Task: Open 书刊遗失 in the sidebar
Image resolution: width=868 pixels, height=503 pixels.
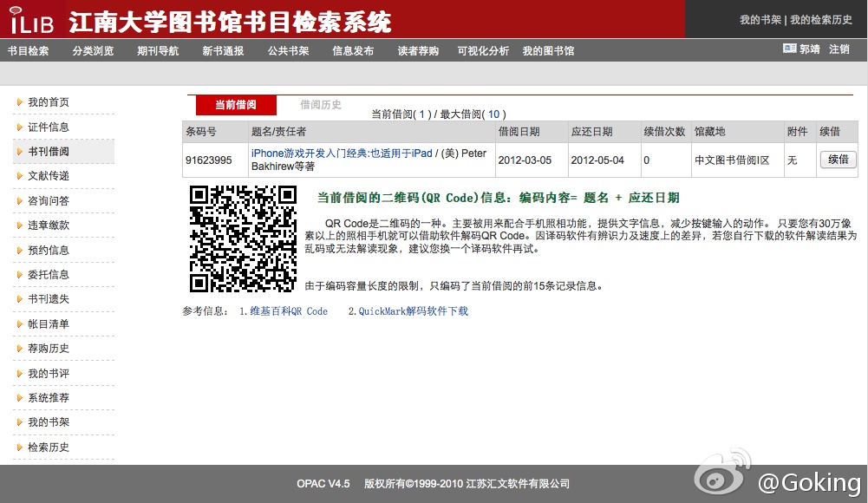Action: pos(49,299)
